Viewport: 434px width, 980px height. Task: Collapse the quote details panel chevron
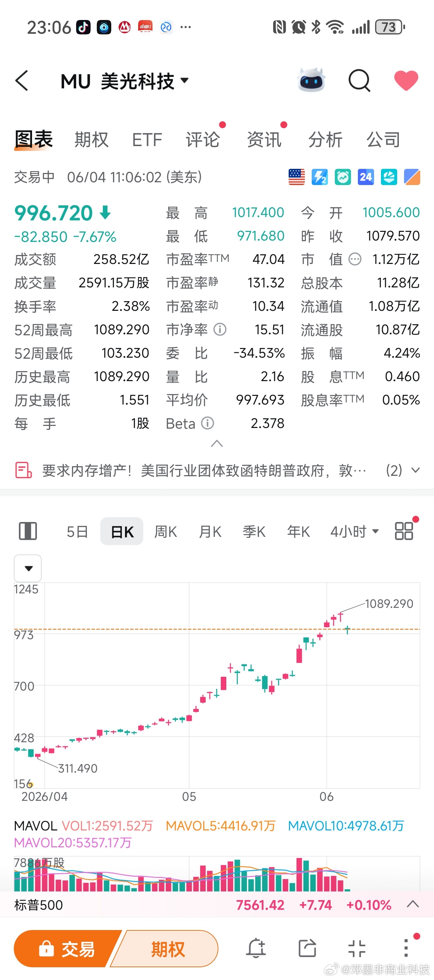[217, 443]
